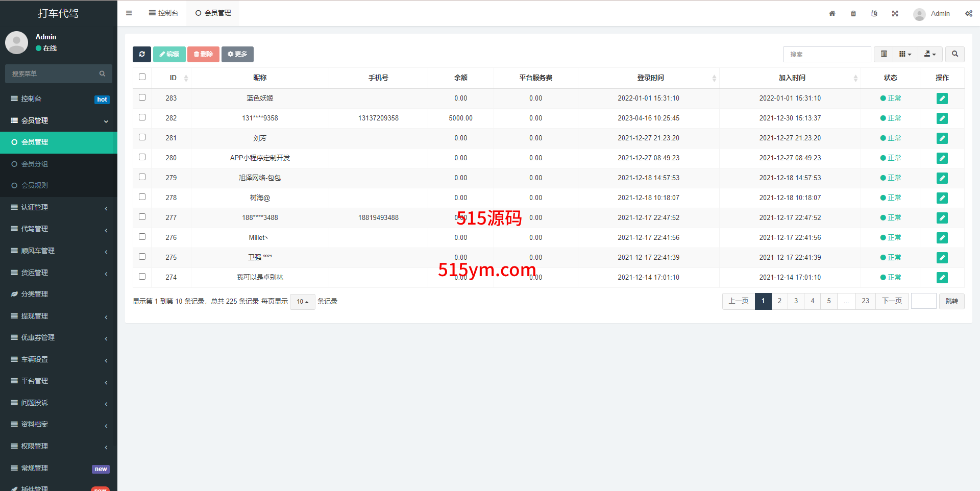This screenshot has height=491, width=980.
Task: Toggle fullscreen with the expand icon
Action: (x=895, y=14)
